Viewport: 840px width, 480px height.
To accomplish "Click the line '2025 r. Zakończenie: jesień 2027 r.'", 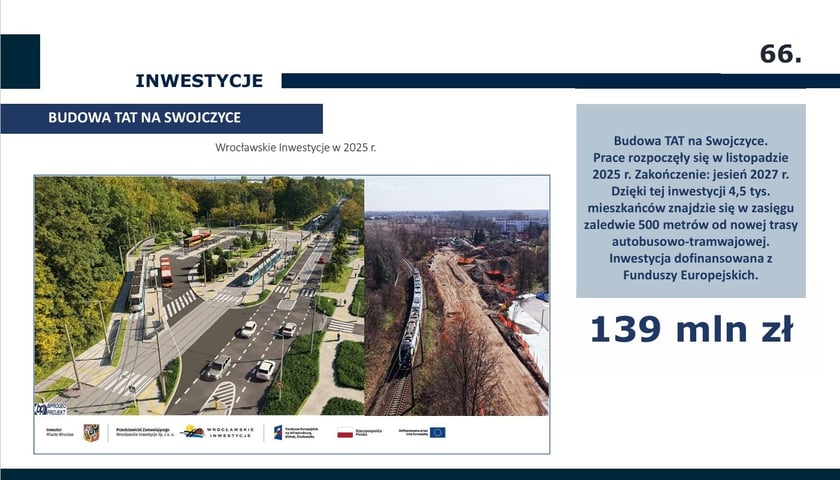I will click(691, 174).
